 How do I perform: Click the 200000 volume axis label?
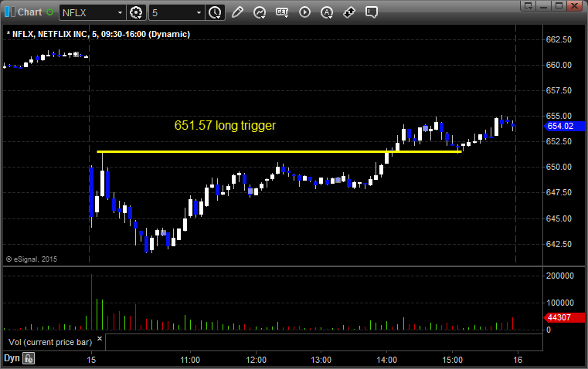point(560,276)
